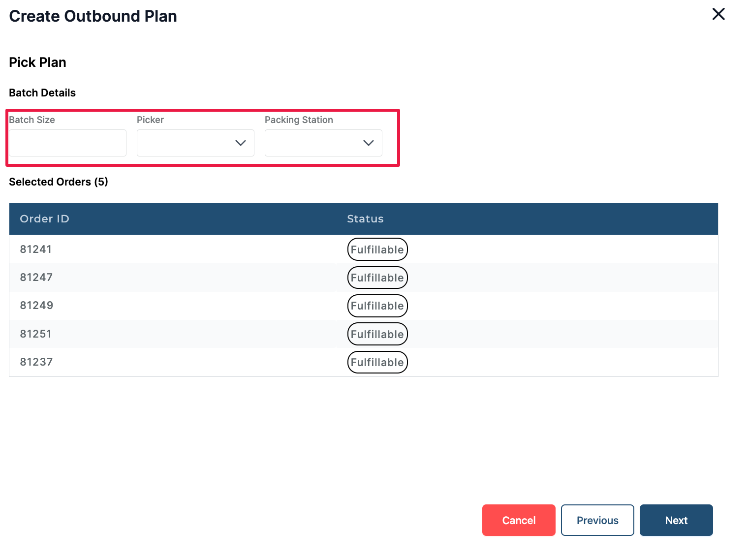Screen dimensions: 748x560
Task: Click Fulfillable badge for order 81249
Action: [377, 306]
